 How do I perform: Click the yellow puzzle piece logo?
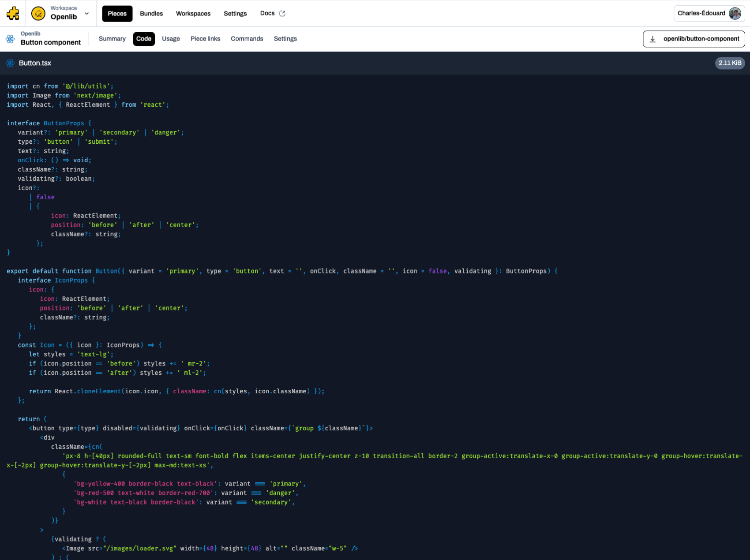[13, 13]
